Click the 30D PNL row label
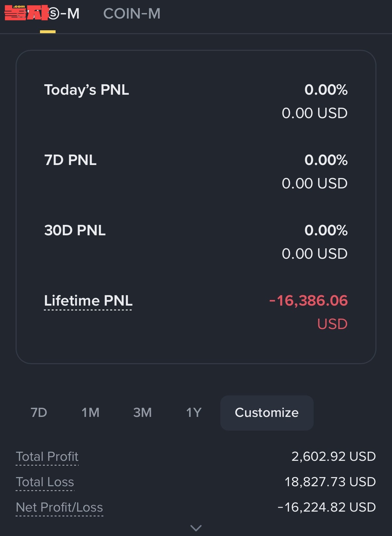The width and height of the screenshot is (392, 536). [75, 230]
